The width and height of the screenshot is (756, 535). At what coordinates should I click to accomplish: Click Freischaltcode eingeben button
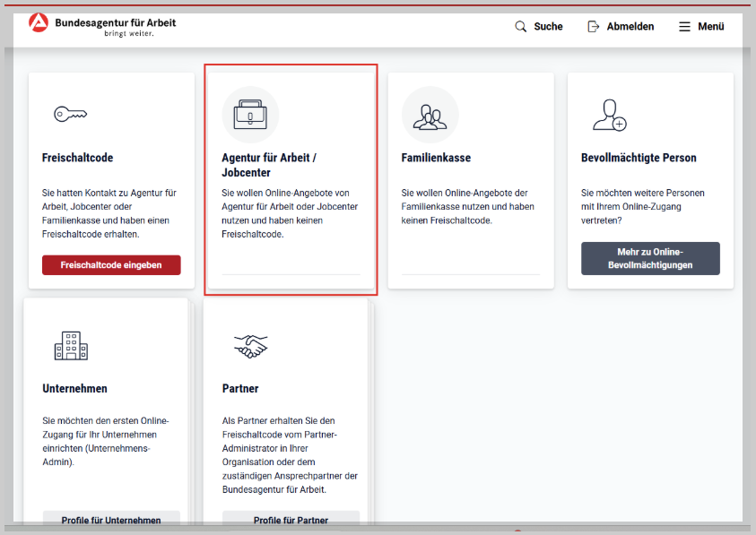coord(111,265)
